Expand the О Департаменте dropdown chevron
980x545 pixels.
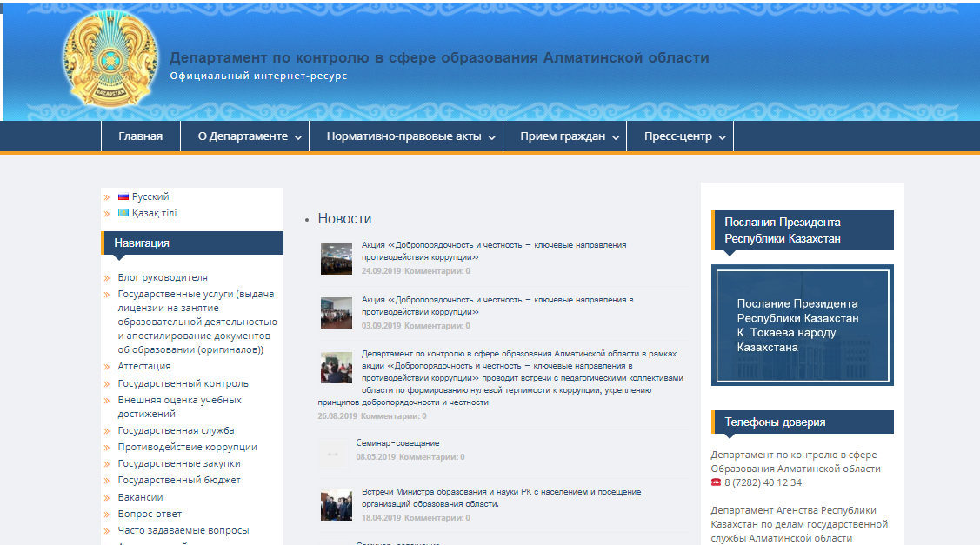coord(298,137)
